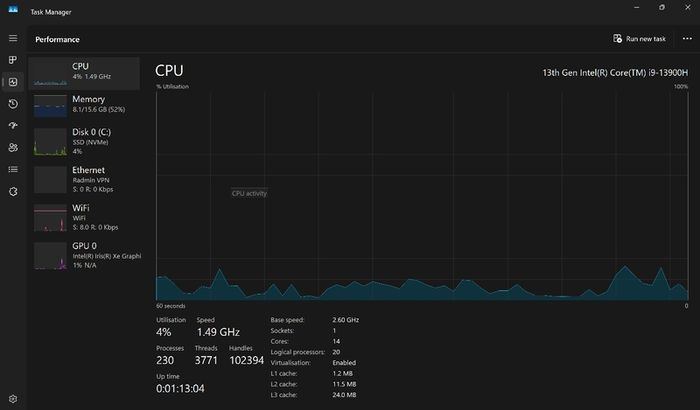Viewport: 700px width, 410px height.
Task: Select the WiFi resource entry
Action: pyautogui.click(x=85, y=218)
